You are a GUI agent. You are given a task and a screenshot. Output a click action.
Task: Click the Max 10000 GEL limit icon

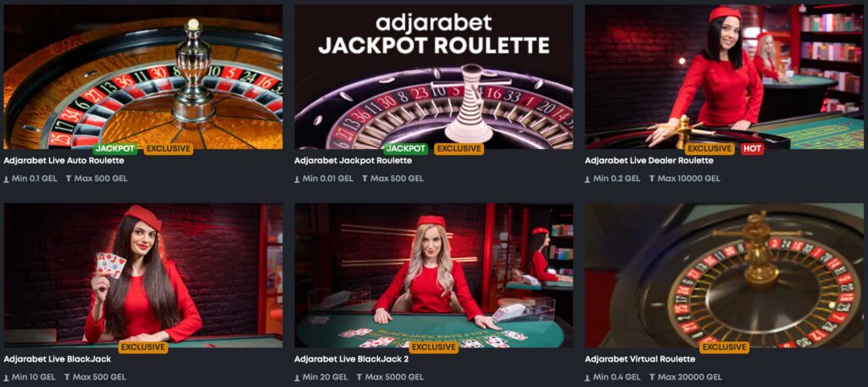click(x=652, y=180)
